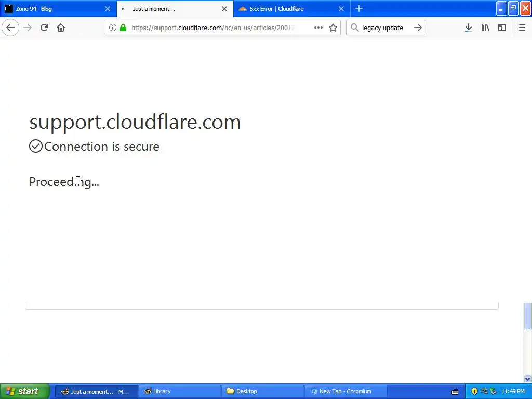Screen dimensions: 532x399
Task: Restore down the Firefox window
Action: click(x=513, y=8)
